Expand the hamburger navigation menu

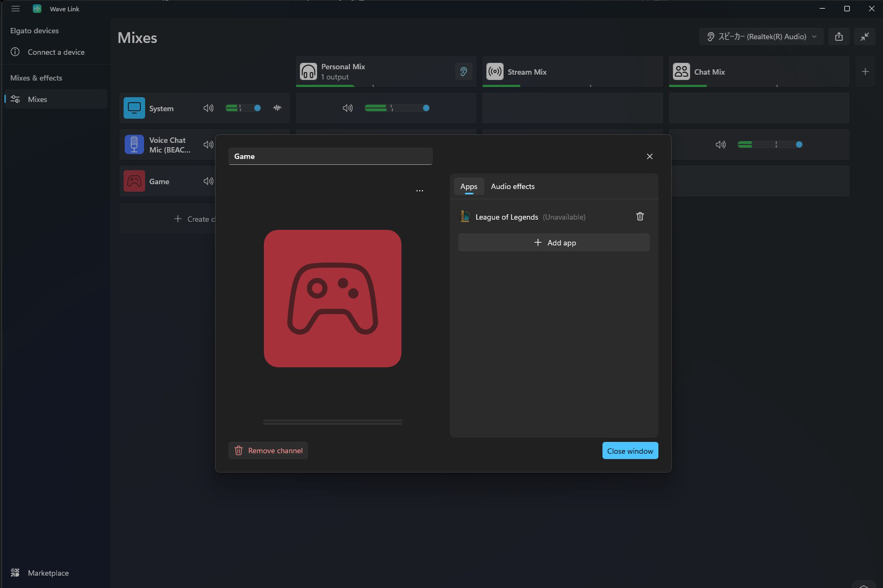tap(16, 9)
